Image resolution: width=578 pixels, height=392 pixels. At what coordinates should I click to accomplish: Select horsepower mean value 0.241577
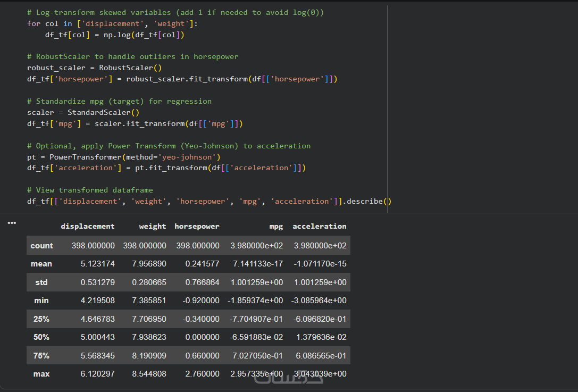(x=203, y=264)
